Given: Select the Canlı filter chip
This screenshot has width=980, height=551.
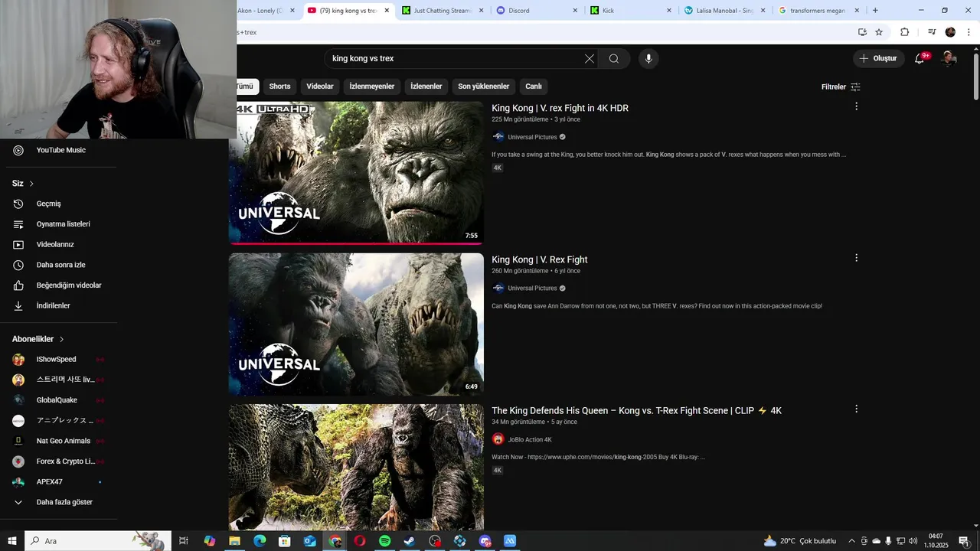Looking at the screenshot, I should (x=534, y=86).
